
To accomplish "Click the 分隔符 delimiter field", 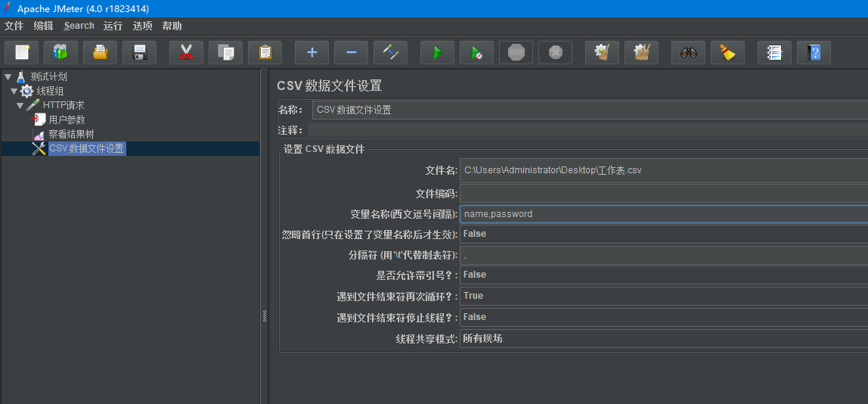I will click(x=664, y=256).
